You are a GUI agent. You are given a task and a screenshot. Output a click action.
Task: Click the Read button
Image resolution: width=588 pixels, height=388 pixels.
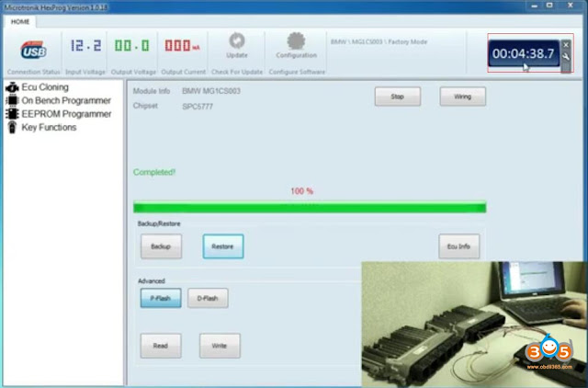[161, 346]
